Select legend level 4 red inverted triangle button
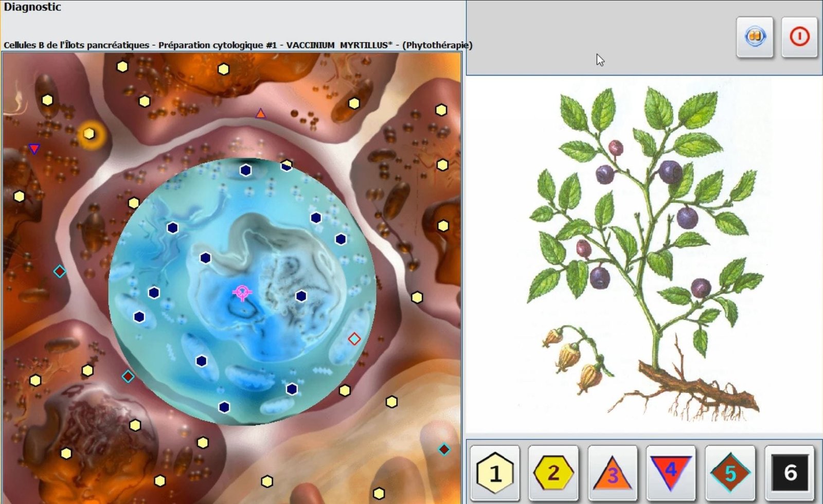The height and width of the screenshot is (504, 823). [x=671, y=473]
